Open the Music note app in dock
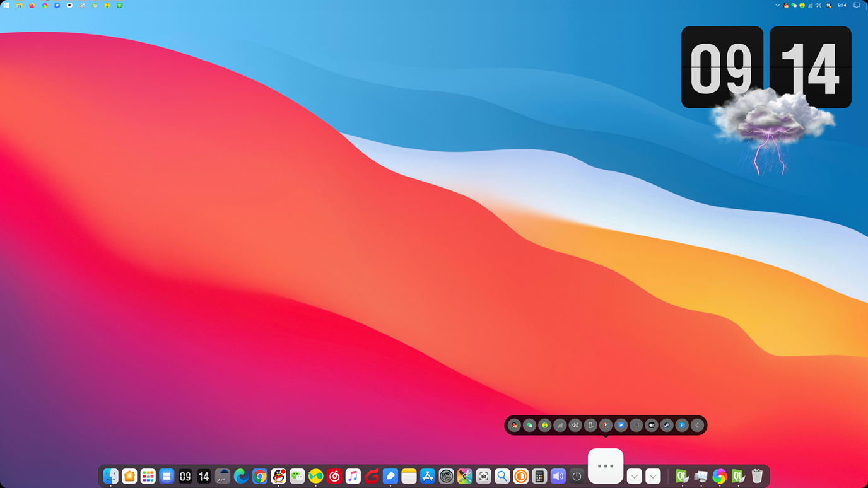Viewport: 868px width, 488px height. [x=353, y=476]
